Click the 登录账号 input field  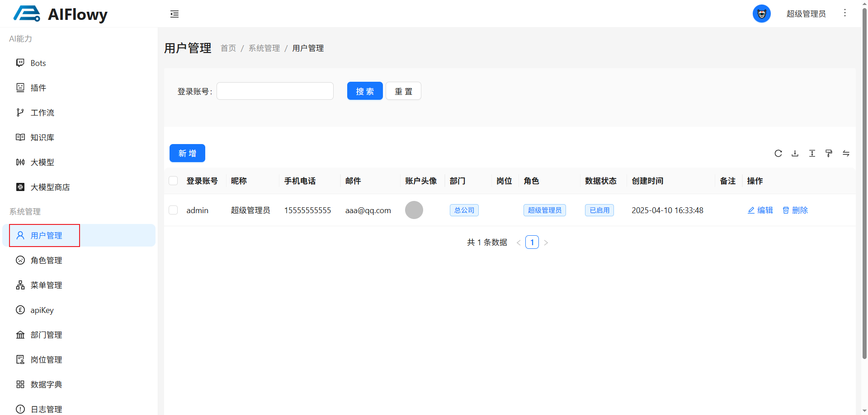click(275, 91)
